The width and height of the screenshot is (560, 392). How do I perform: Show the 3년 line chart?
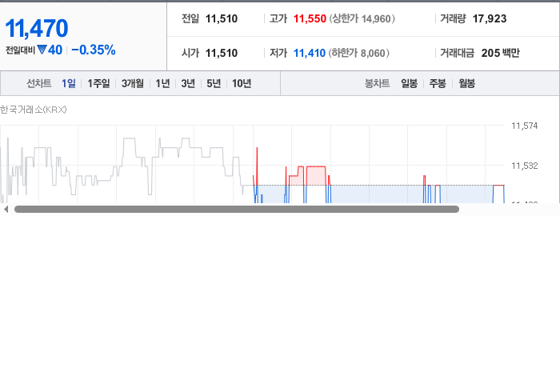click(188, 83)
